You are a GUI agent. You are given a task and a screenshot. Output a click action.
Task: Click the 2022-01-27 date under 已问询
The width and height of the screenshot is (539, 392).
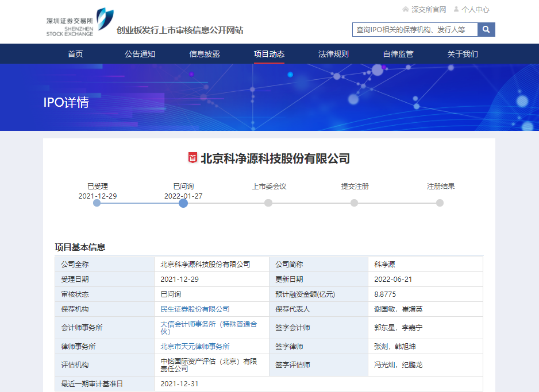(x=183, y=196)
